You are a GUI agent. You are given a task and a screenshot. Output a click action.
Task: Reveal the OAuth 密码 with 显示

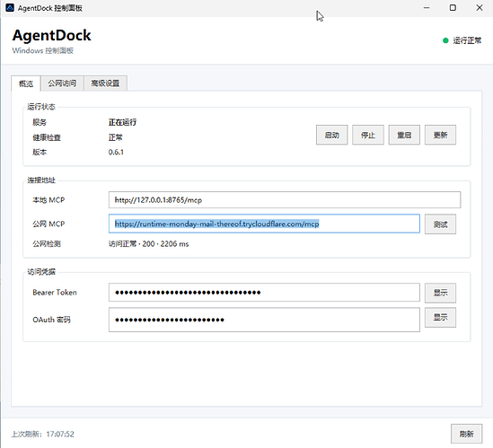click(440, 317)
